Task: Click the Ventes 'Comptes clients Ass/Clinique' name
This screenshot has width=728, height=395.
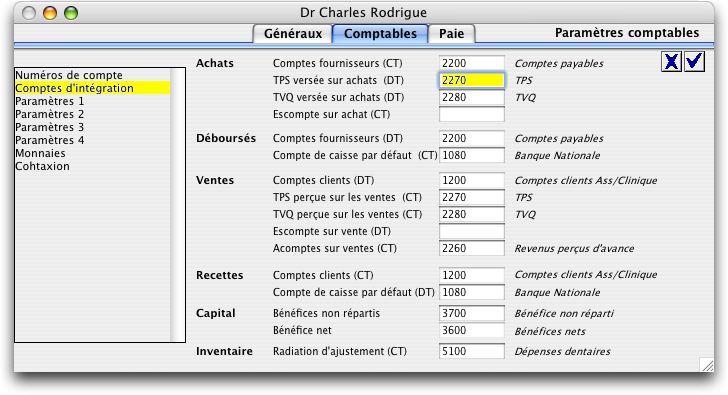Action: [x=586, y=181]
